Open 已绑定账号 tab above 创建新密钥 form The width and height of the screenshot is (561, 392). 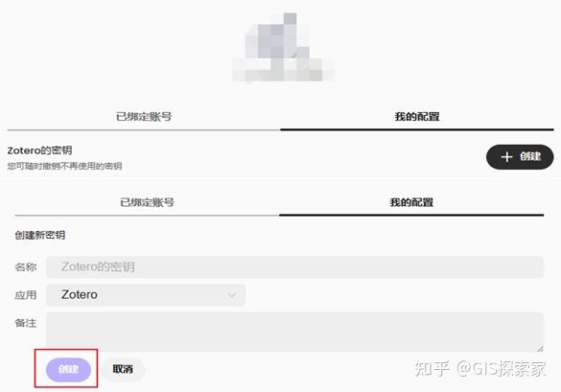147,202
